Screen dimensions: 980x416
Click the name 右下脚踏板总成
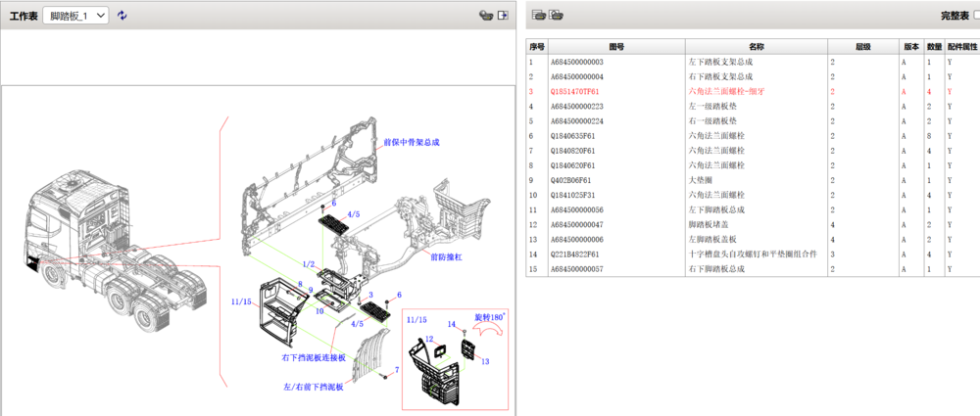716,269
